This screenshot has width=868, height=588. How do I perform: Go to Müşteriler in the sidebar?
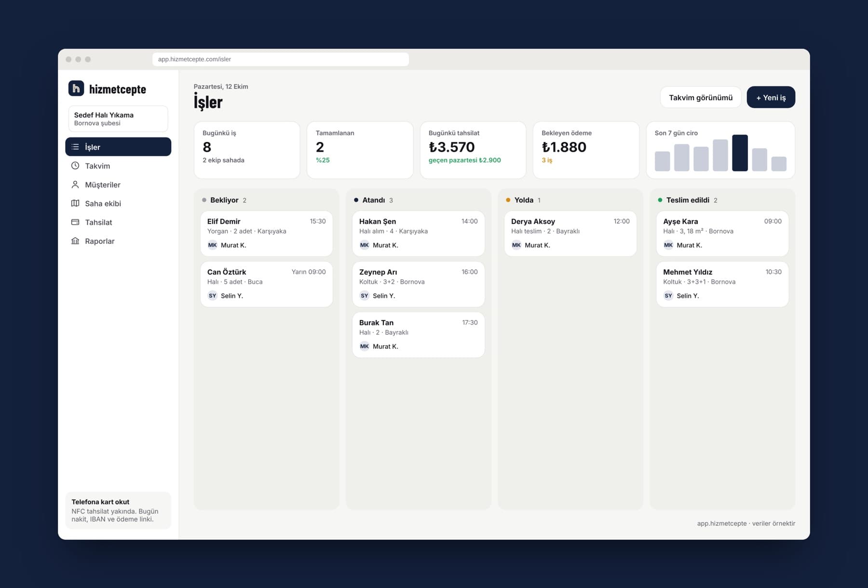tap(118, 184)
